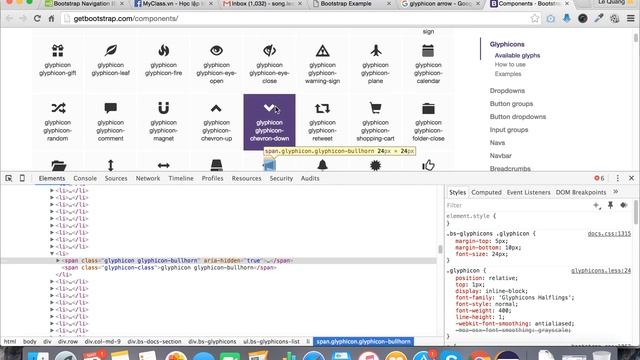Open the Resources tab
Viewport: 640px width, 360px height.
pos(246,178)
